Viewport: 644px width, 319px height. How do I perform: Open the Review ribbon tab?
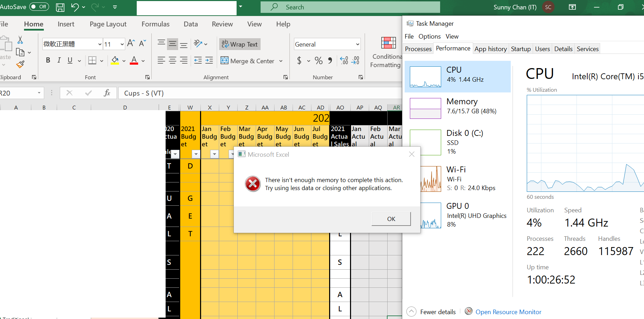(x=222, y=24)
